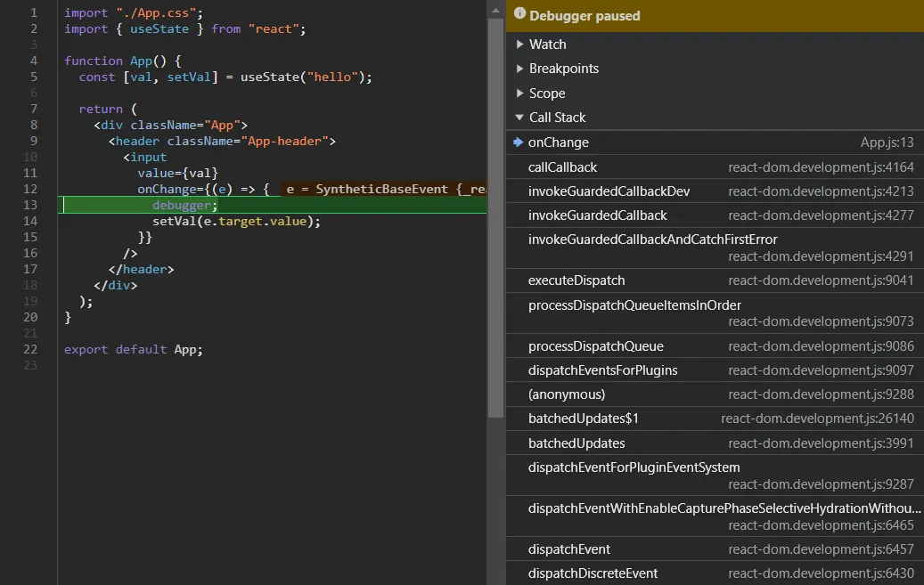Screen dimensions: 924x585
Task: Click the Watch disclosure triangle
Action: tap(521, 44)
